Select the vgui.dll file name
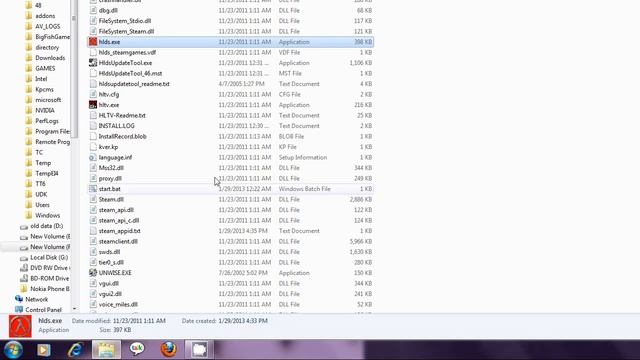Viewport: 640px width, 360px height. (x=109, y=283)
